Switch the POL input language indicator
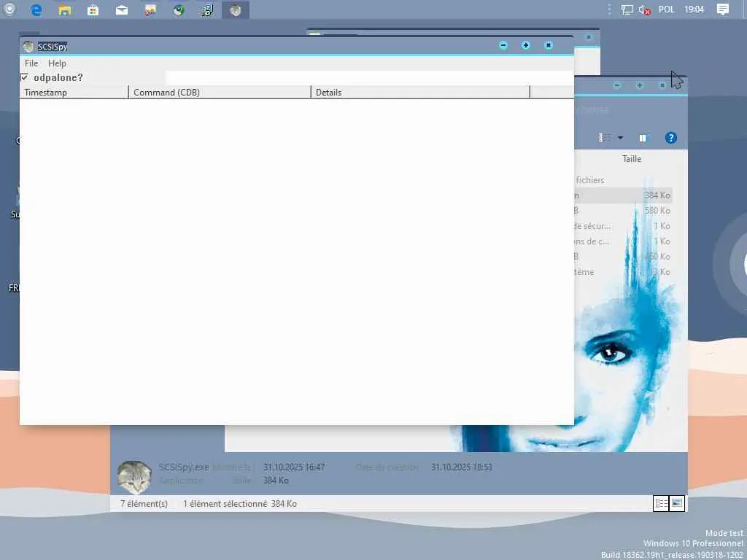Viewport: 747px width, 560px height. point(667,9)
